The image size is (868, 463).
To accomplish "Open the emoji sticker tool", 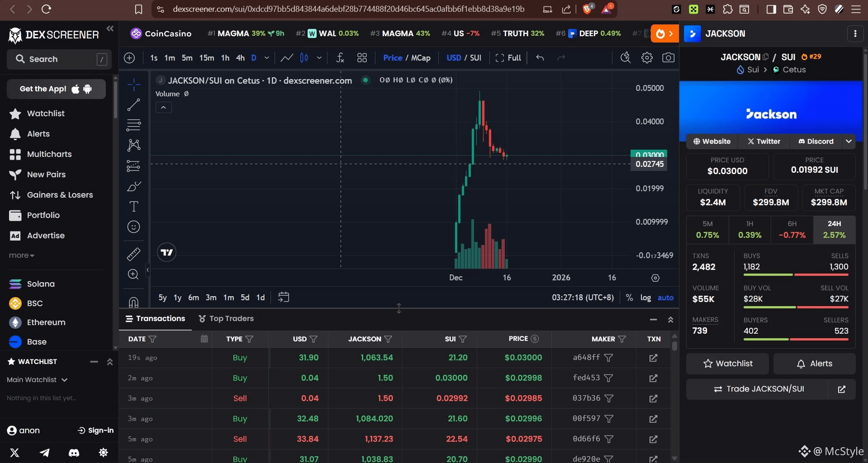I will 133,227.
